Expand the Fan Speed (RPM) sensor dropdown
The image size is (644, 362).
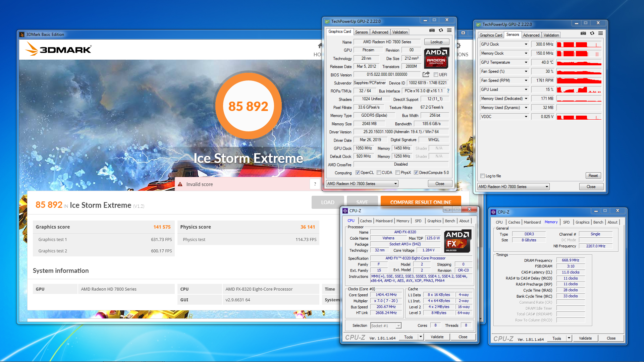pos(526,80)
